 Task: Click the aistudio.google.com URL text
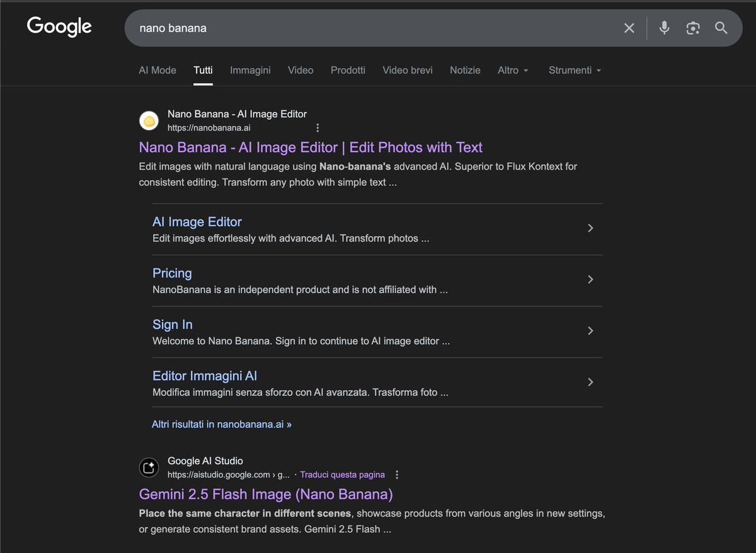tap(229, 475)
